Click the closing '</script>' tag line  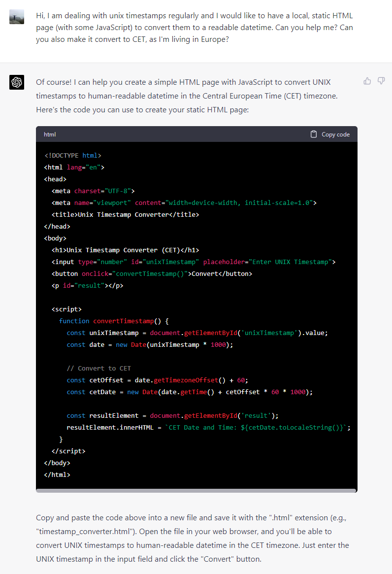(x=68, y=451)
